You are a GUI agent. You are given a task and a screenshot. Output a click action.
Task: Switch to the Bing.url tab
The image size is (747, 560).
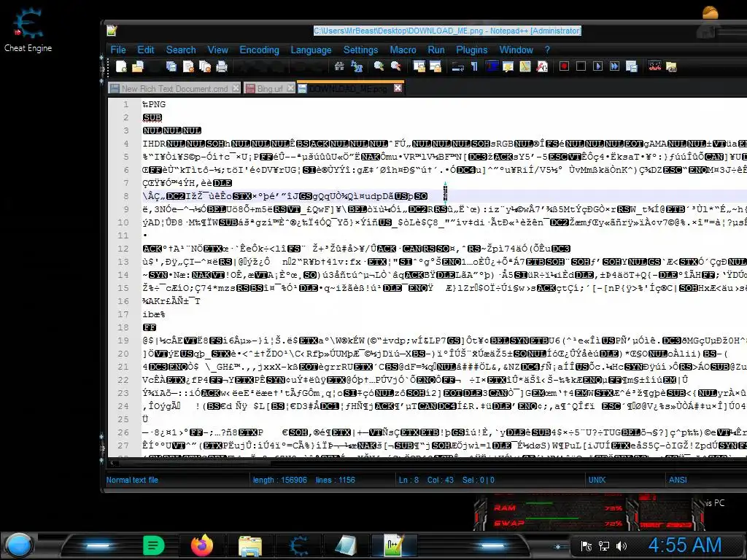pyautogui.click(x=270, y=88)
